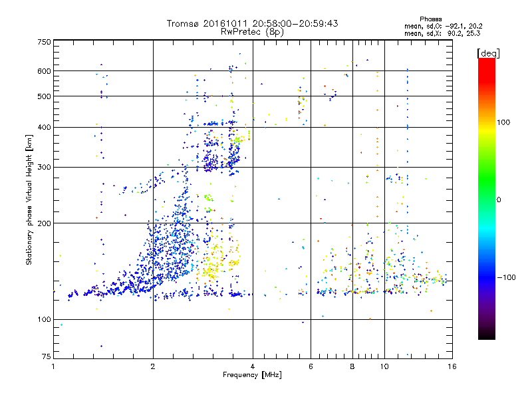532x399 pixels.
Task: Click the y-axis tick label '500'
Action: point(44,96)
